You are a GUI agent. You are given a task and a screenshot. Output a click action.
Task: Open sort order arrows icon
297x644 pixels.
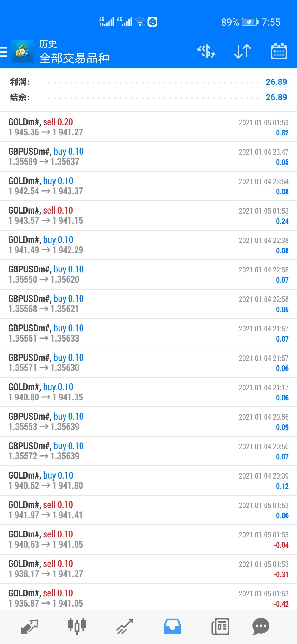tap(243, 51)
